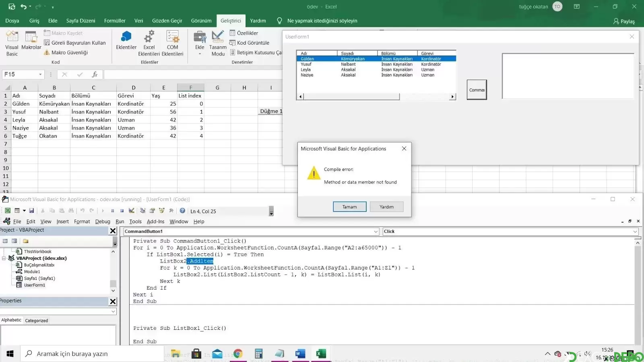The image size is (644, 362).
Task: Click Ne yapmak istediğinizi söyleyin search
Action: [x=322, y=21]
